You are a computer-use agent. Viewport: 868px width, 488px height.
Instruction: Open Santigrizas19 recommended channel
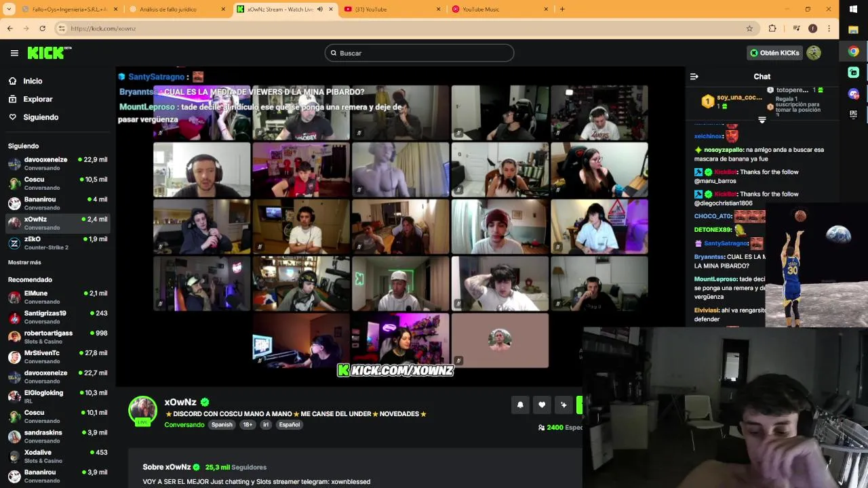click(58, 317)
